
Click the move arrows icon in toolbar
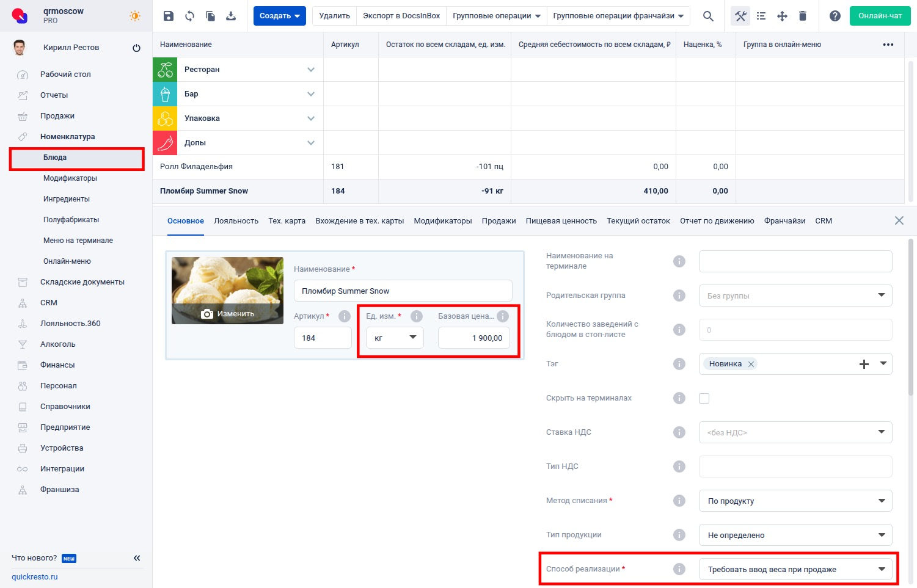coord(782,16)
